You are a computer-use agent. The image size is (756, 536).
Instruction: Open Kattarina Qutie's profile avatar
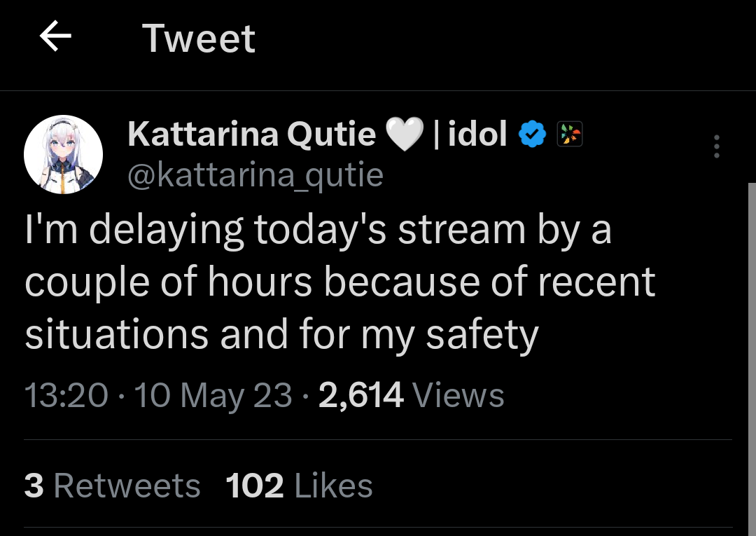click(64, 155)
